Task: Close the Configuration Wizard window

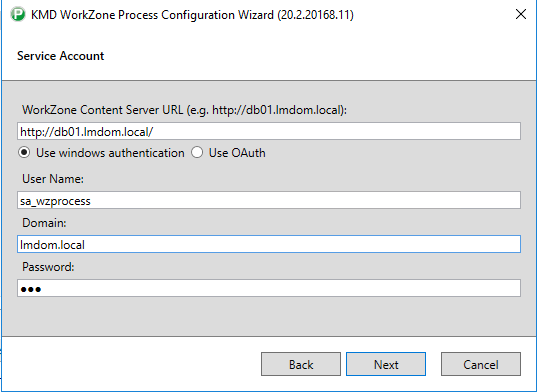Action: [521, 14]
